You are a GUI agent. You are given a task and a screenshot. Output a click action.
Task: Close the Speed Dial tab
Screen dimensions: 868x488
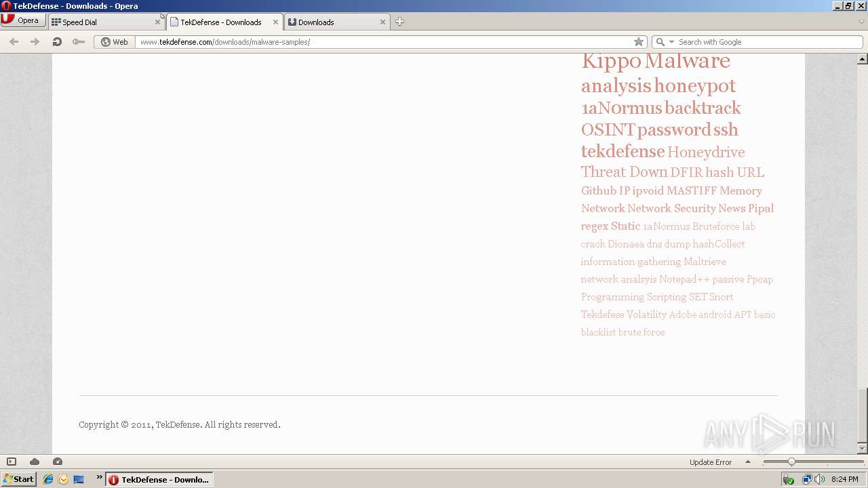157,22
